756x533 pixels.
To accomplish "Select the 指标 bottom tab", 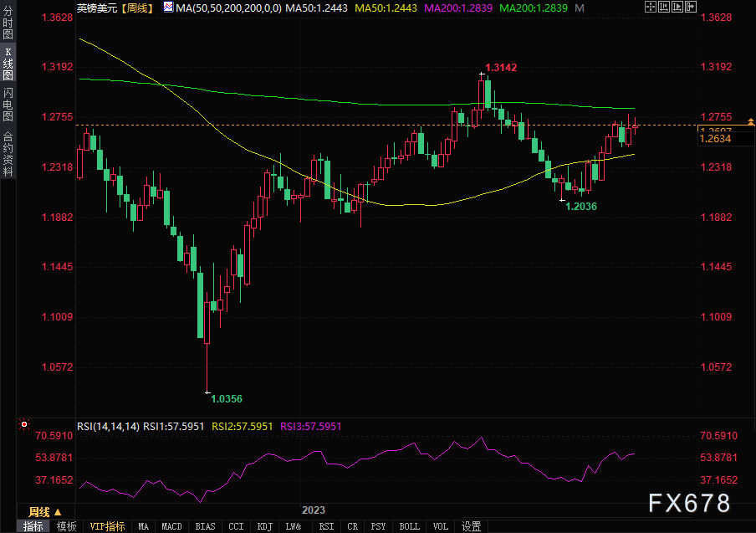I will coord(33,526).
